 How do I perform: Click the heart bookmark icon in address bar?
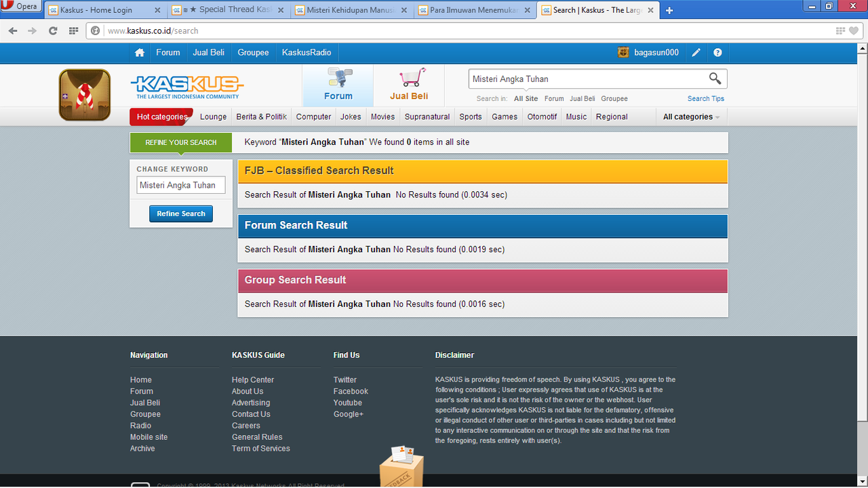click(853, 30)
